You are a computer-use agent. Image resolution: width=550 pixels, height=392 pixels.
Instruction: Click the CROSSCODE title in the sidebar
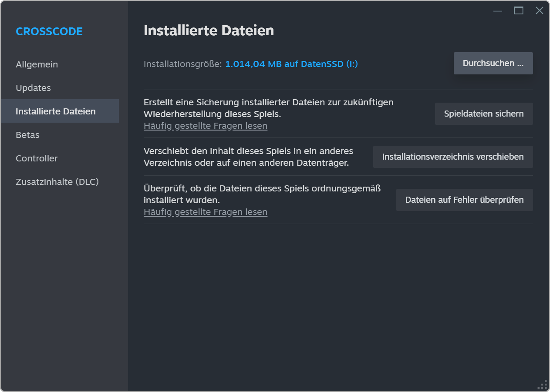pyautogui.click(x=49, y=31)
